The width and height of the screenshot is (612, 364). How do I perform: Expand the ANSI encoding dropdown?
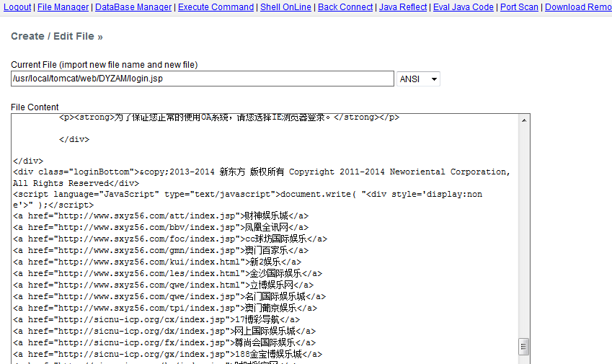(418, 79)
